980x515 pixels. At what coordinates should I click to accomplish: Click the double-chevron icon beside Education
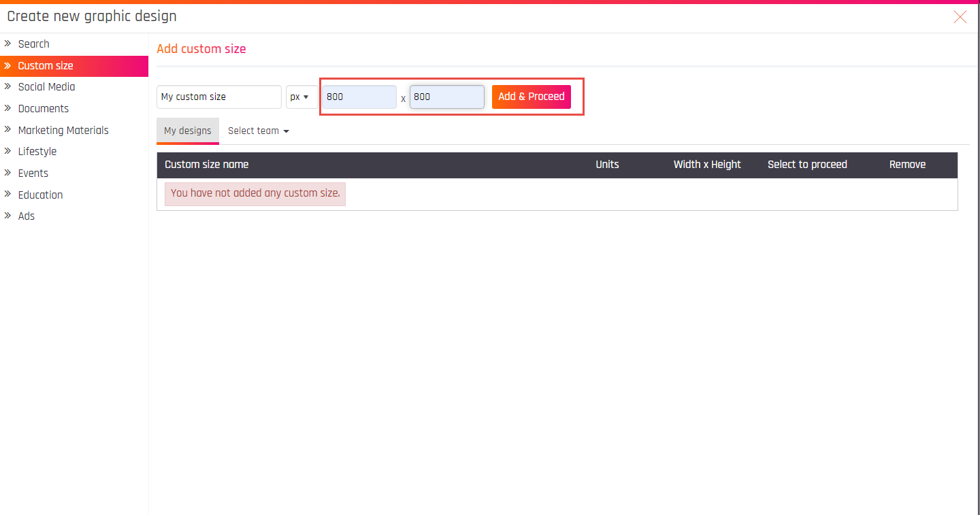pyautogui.click(x=8, y=194)
